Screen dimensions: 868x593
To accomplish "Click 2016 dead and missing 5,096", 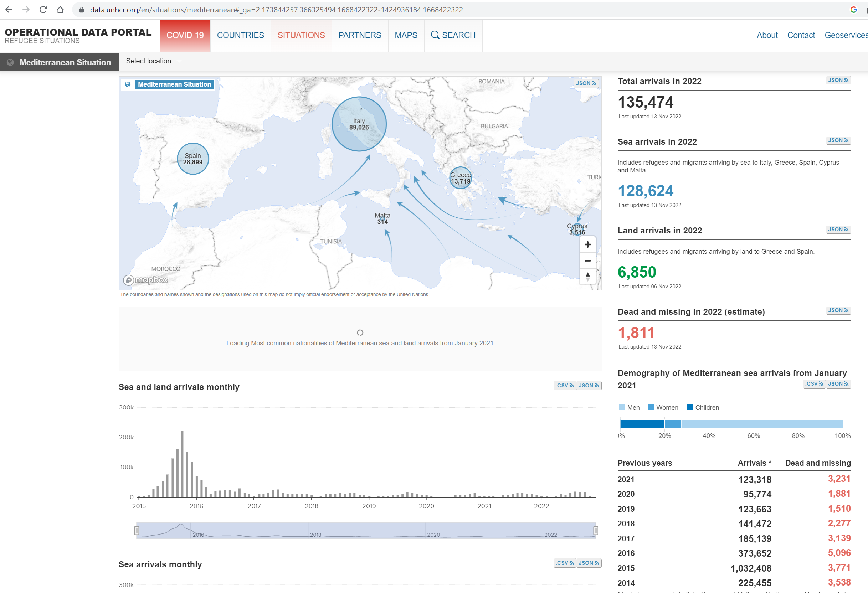I will 839,553.
